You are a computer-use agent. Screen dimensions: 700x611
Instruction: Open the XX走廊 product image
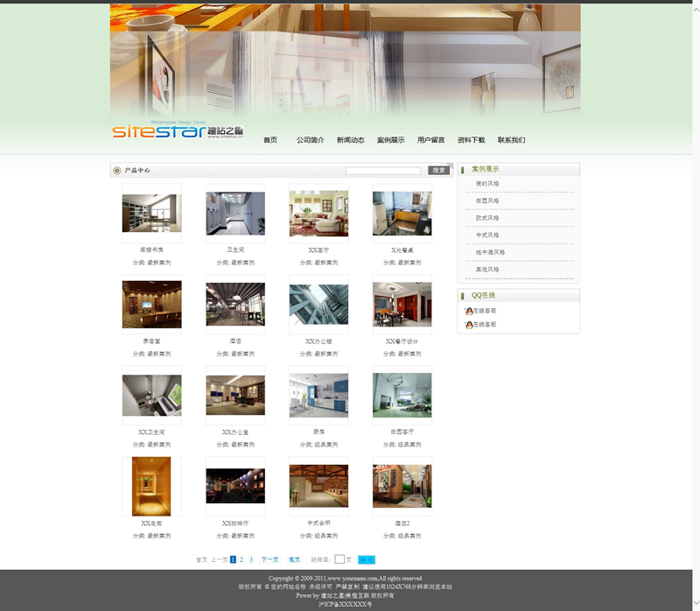[x=151, y=486]
